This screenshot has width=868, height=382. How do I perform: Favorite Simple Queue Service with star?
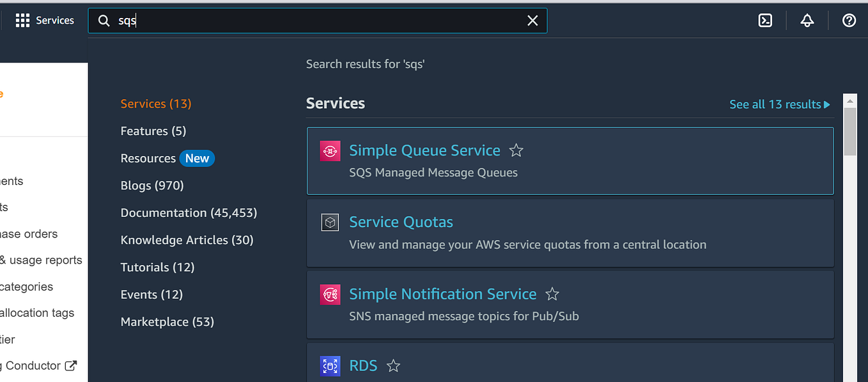click(x=516, y=151)
